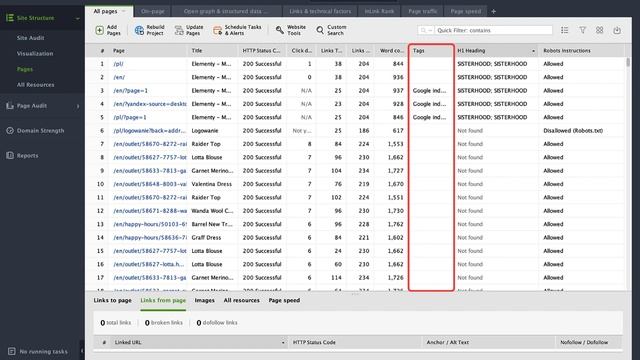Open Website Tools

(x=291, y=30)
